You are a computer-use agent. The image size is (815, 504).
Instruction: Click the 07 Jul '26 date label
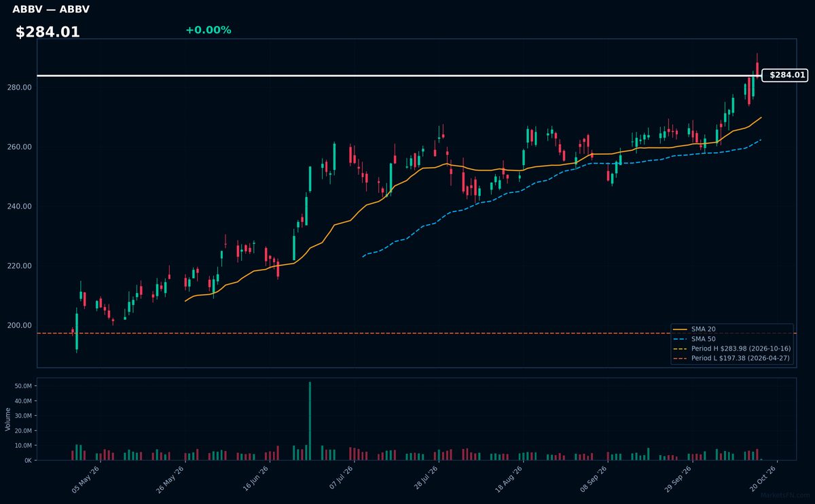coord(339,479)
